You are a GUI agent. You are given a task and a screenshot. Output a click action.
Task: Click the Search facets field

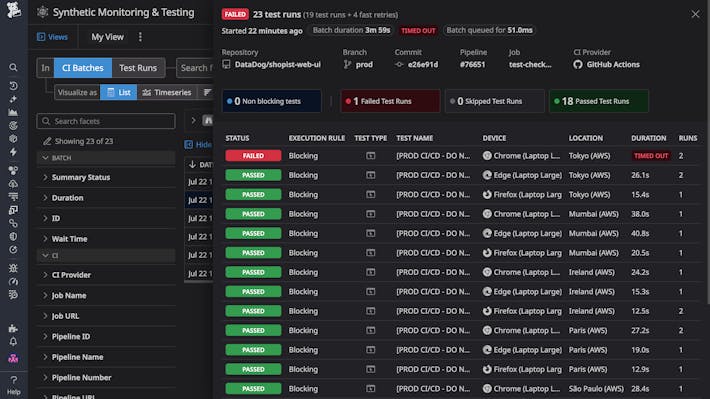point(106,121)
